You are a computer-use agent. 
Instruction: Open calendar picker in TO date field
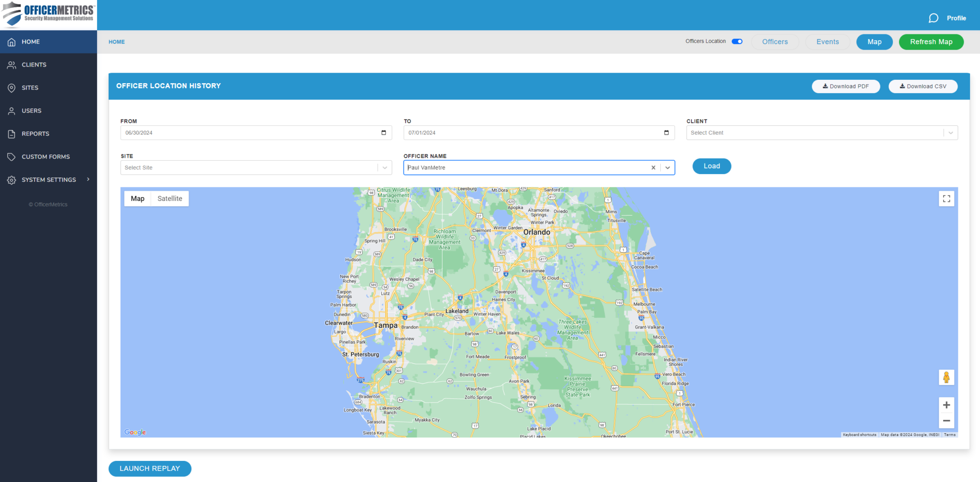666,133
